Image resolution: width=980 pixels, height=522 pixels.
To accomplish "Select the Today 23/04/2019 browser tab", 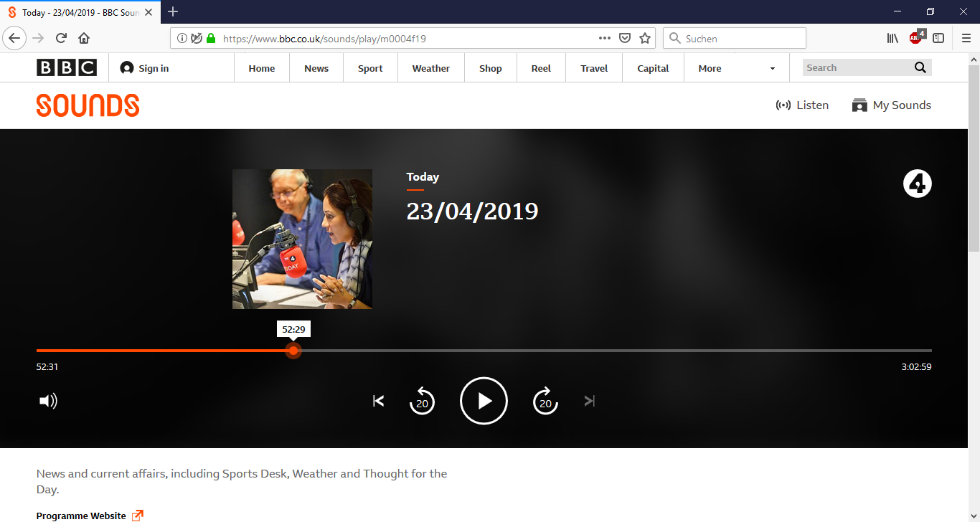I will coord(79,12).
